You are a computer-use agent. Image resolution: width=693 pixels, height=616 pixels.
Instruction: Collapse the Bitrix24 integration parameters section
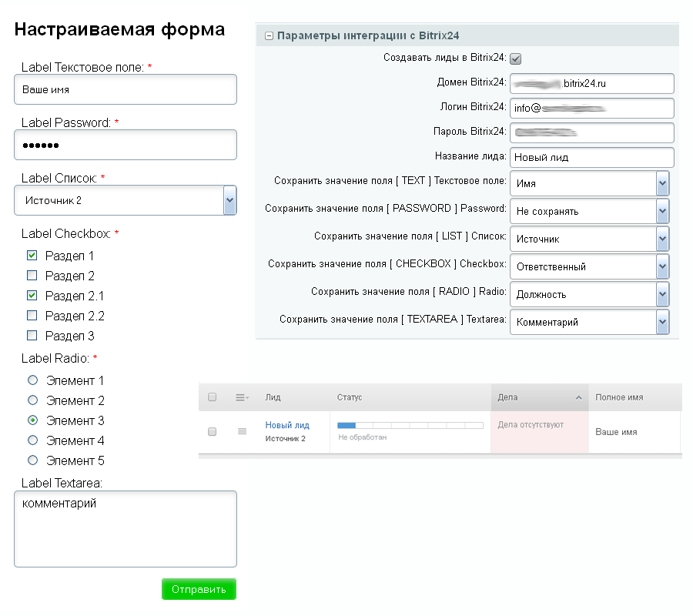(269, 35)
